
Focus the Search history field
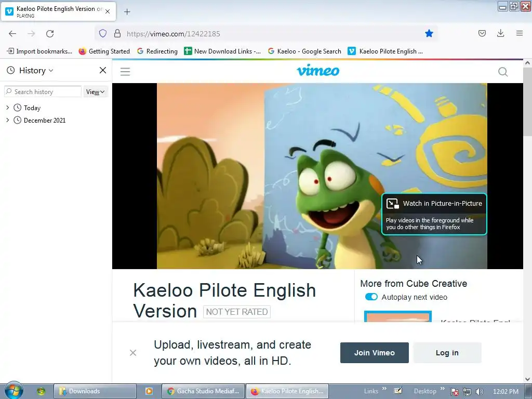point(43,91)
